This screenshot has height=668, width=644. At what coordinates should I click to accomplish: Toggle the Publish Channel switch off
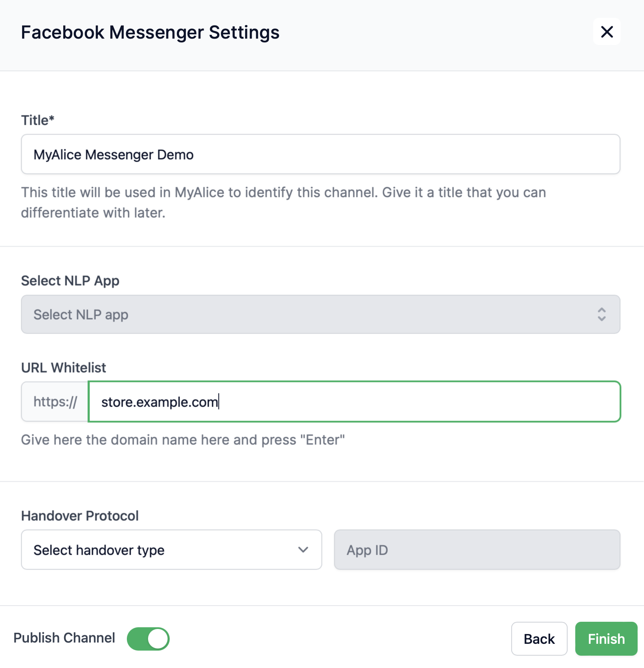148,639
